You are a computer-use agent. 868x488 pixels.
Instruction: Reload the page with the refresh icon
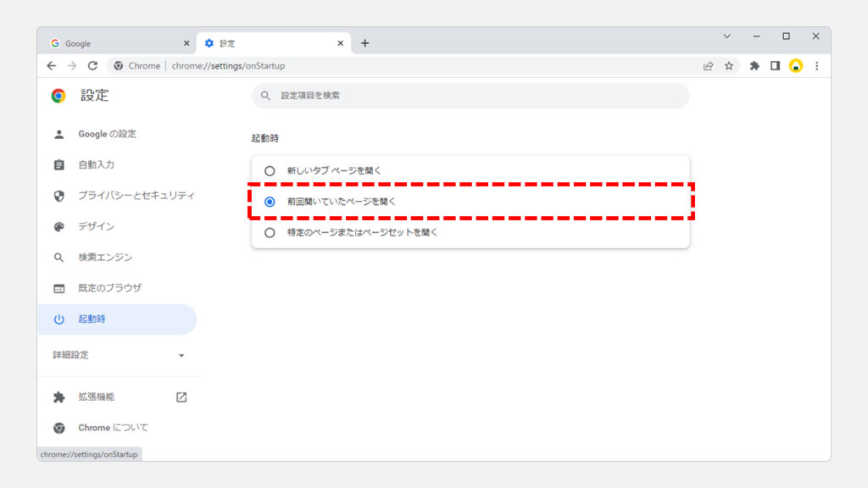tap(92, 65)
